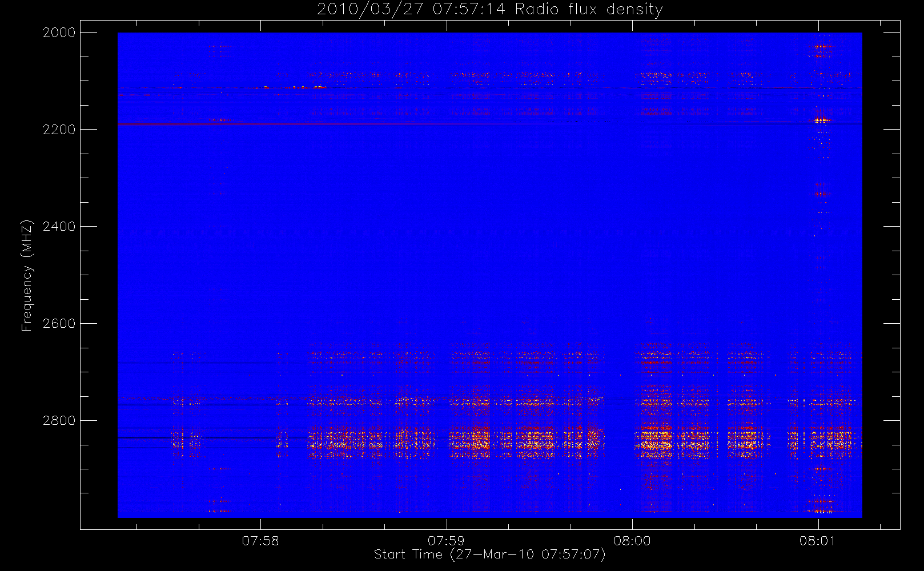
Task: Click the 2600 frequency tick label
Action: pos(59,324)
